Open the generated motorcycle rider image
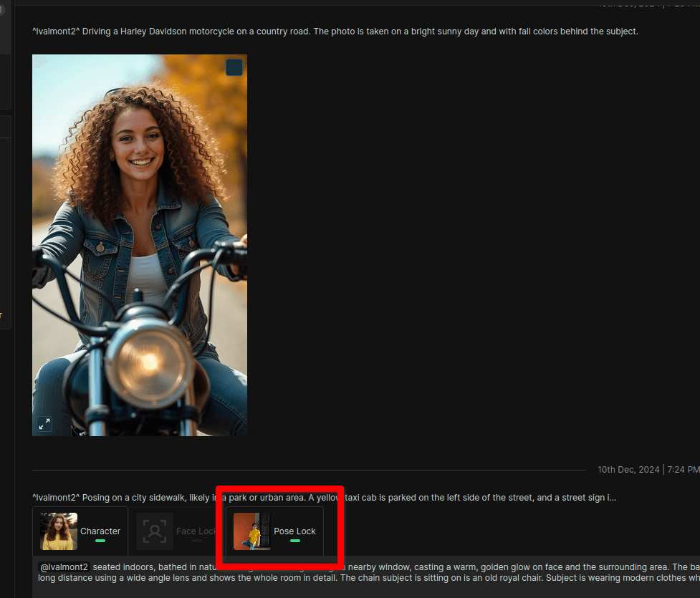This screenshot has height=598, width=700. 140,245
